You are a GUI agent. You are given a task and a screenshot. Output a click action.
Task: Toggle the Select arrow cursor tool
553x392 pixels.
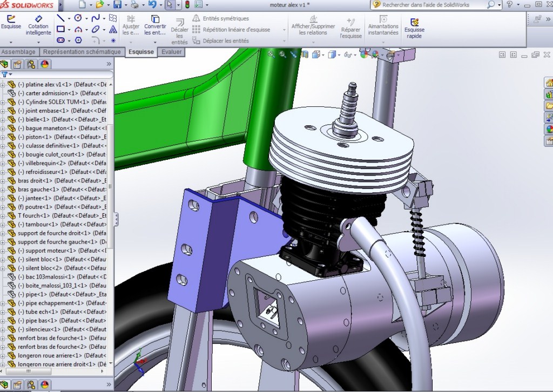pyautogui.click(x=170, y=4)
